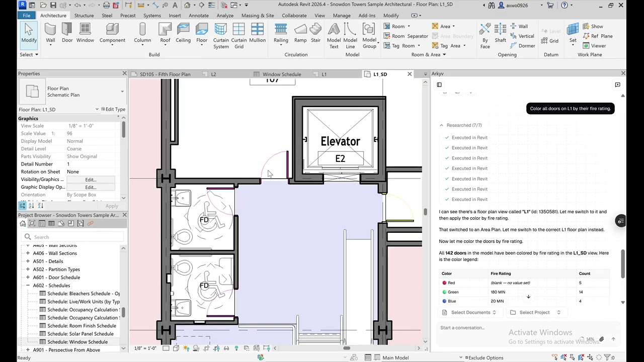Viewport: 644px width, 362px height.
Task: Click the 1/8" = 1'-0" view scale control
Action: [145, 348]
